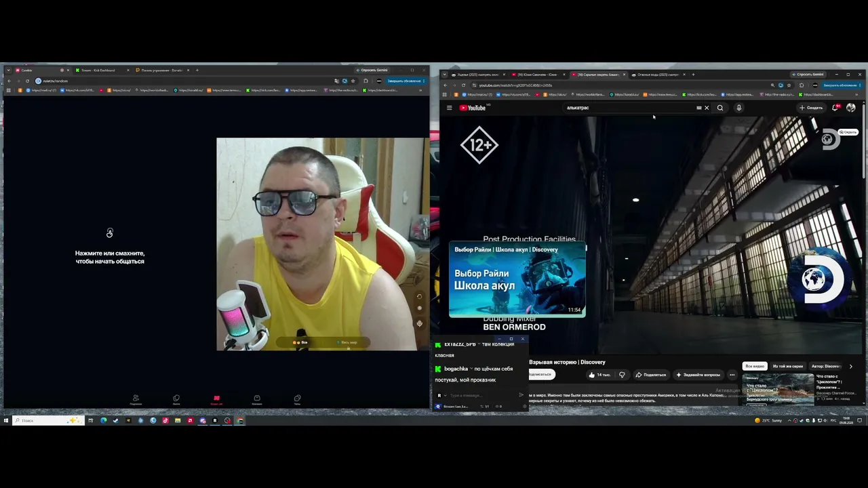The height and width of the screenshot is (488, 868).
Task: Click Спросить Gemini in the YouTube window
Action: click(808, 75)
